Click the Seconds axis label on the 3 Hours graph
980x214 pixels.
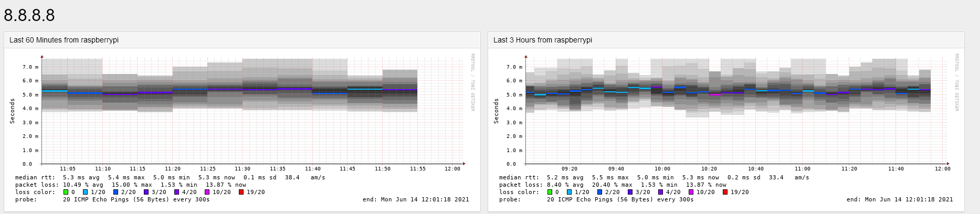click(496, 111)
